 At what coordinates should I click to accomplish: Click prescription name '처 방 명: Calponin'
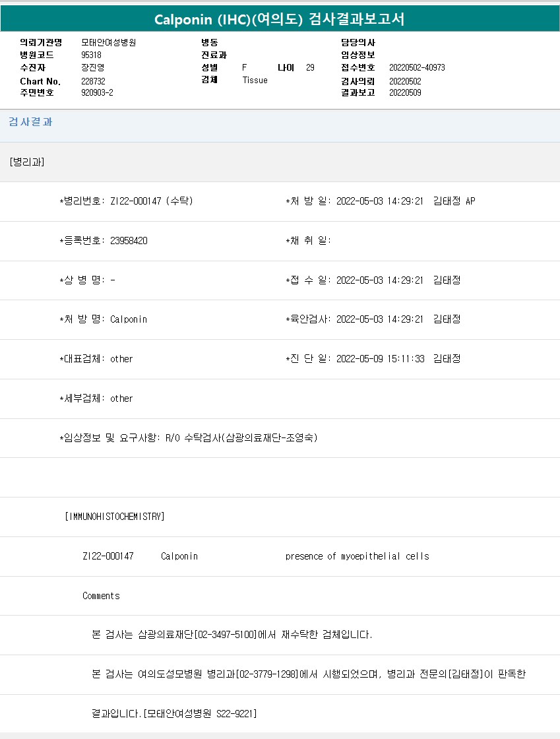click(103, 319)
